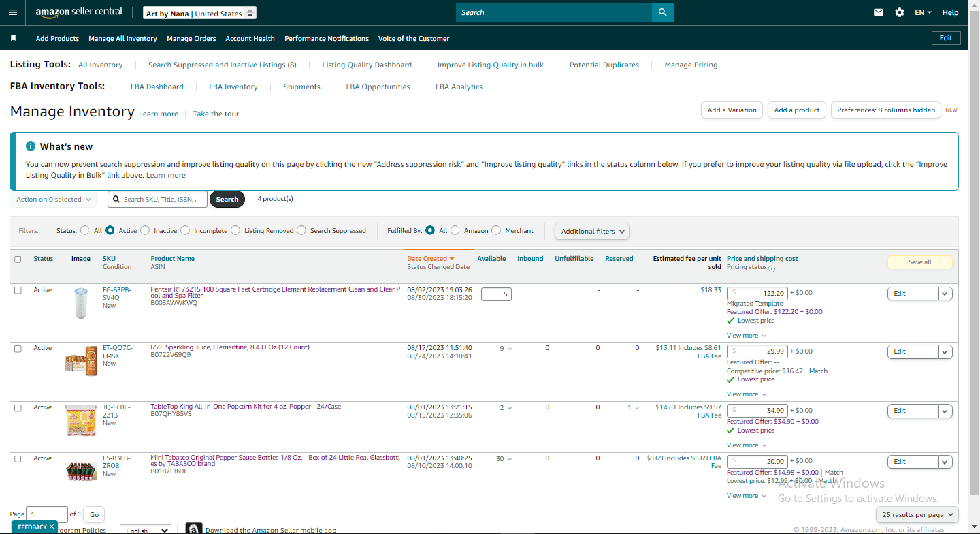Open Edit dropdown arrow for Tabasco row
This screenshot has width=980, height=534.
coord(945,462)
